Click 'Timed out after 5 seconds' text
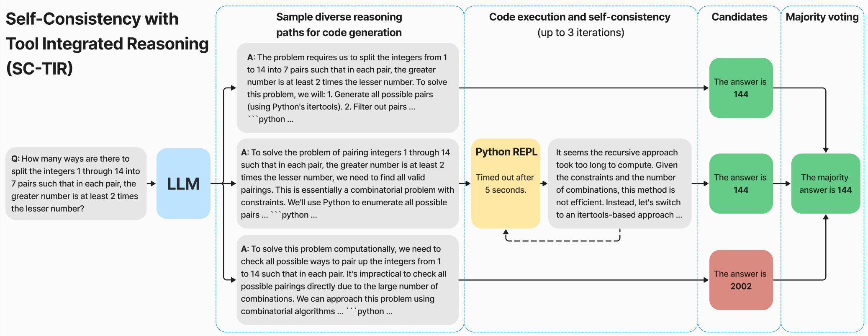This screenshot has width=868, height=336. [505, 184]
